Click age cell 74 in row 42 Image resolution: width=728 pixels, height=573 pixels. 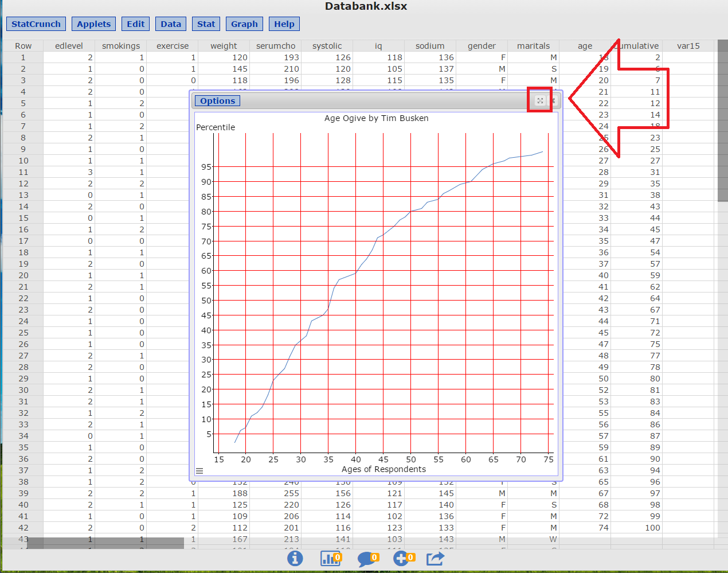point(585,528)
